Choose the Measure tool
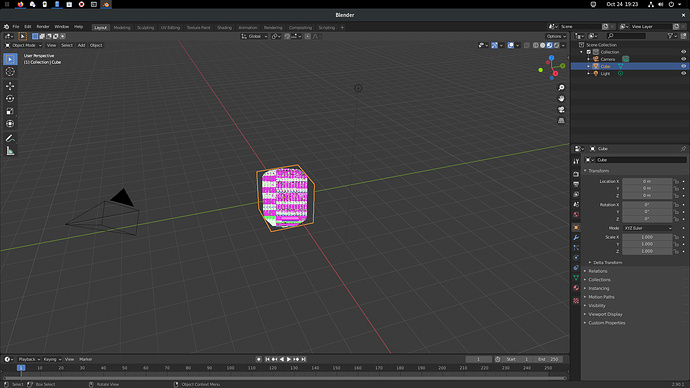This screenshot has height=388, width=690. 10,151
